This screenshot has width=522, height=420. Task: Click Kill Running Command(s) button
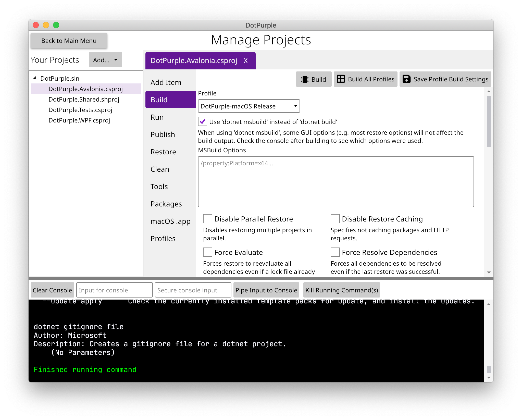(x=342, y=290)
